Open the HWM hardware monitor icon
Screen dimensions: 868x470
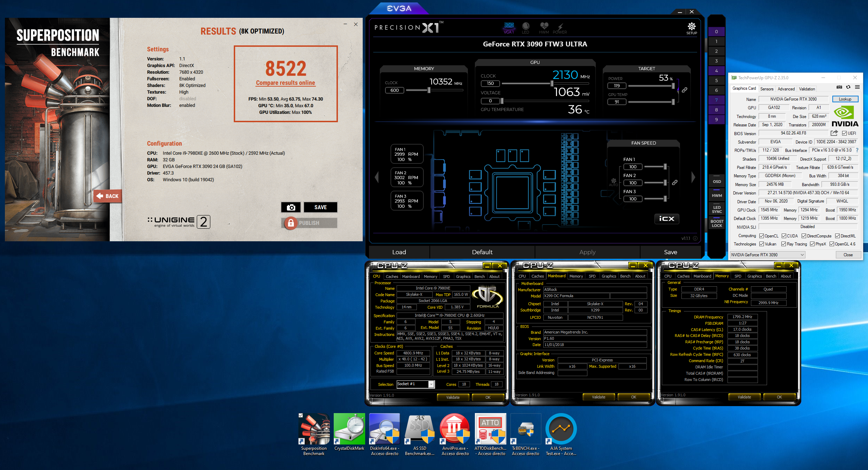click(544, 28)
